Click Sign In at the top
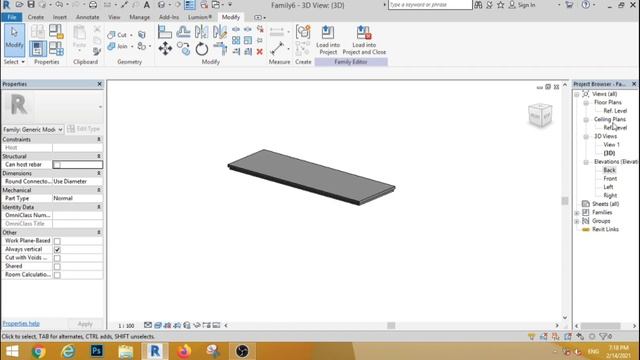Screen dimensions: 640x360 (522, 5)
